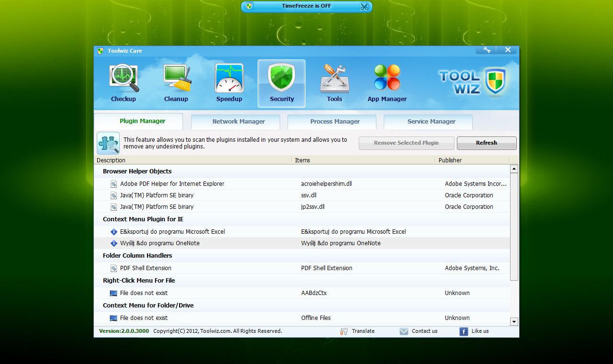Screen dimensions: 613x364
Task: Open the Contact us link
Action: click(x=424, y=331)
